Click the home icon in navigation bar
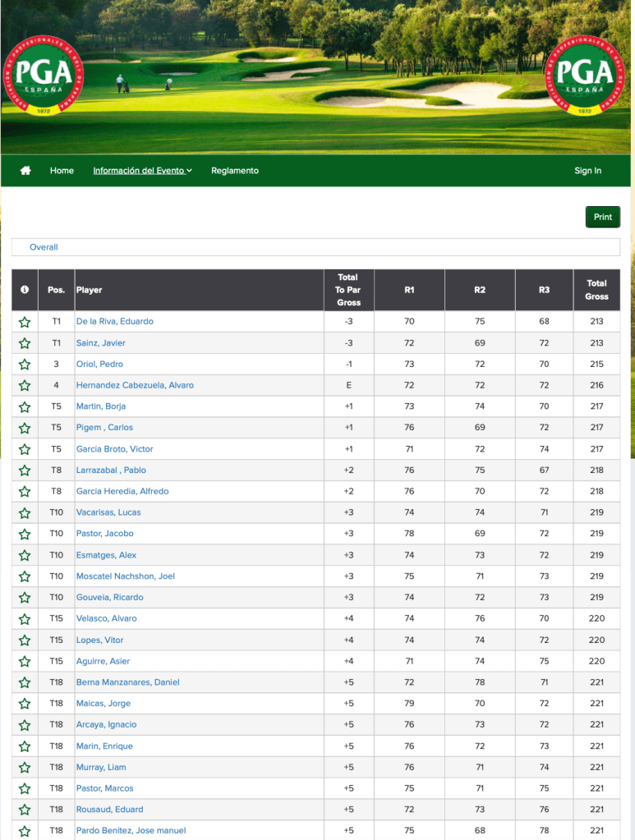Viewport: 635px width, 840px height. [x=25, y=171]
